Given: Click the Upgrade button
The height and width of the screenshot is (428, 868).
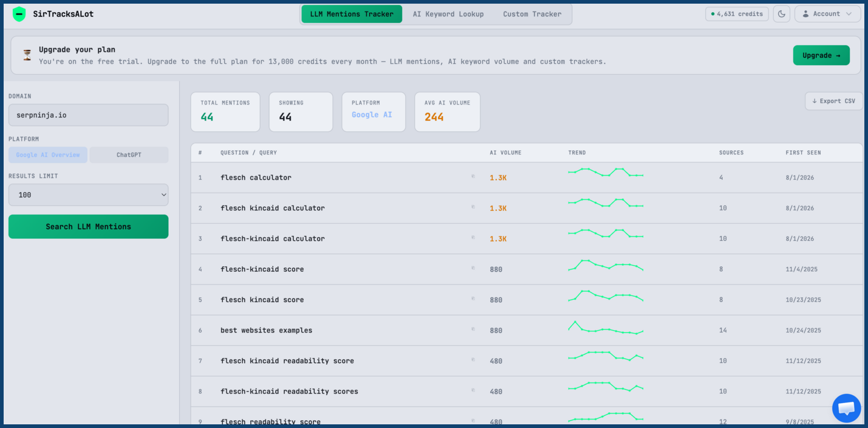Looking at the screenshot, I should (821, 55).
